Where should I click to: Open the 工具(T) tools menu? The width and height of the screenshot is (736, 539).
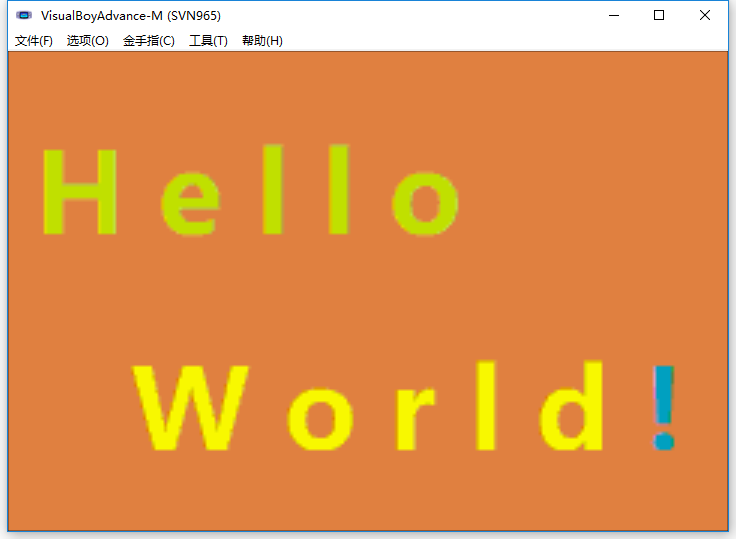click(208, 41)
